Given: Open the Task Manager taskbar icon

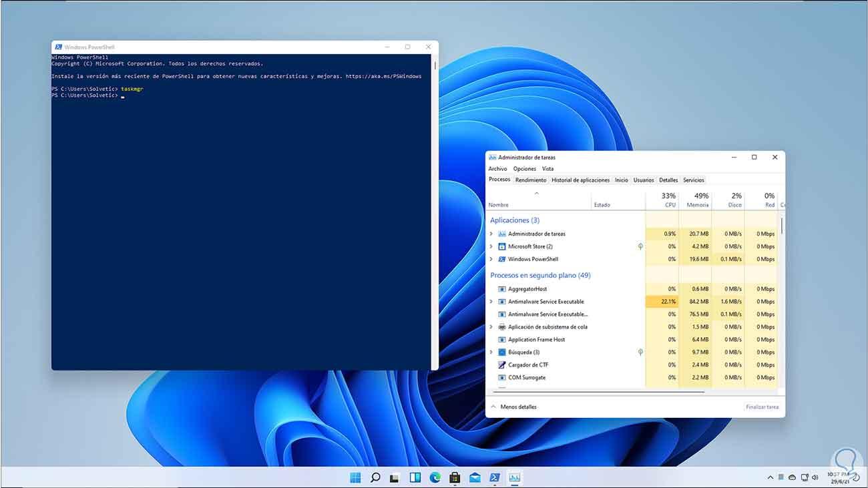Looking at the screenshot, I should pos(515,477).
